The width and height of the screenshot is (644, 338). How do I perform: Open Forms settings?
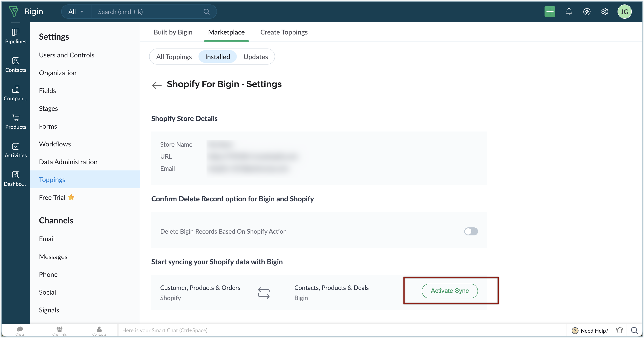click(x=48, y=126)
